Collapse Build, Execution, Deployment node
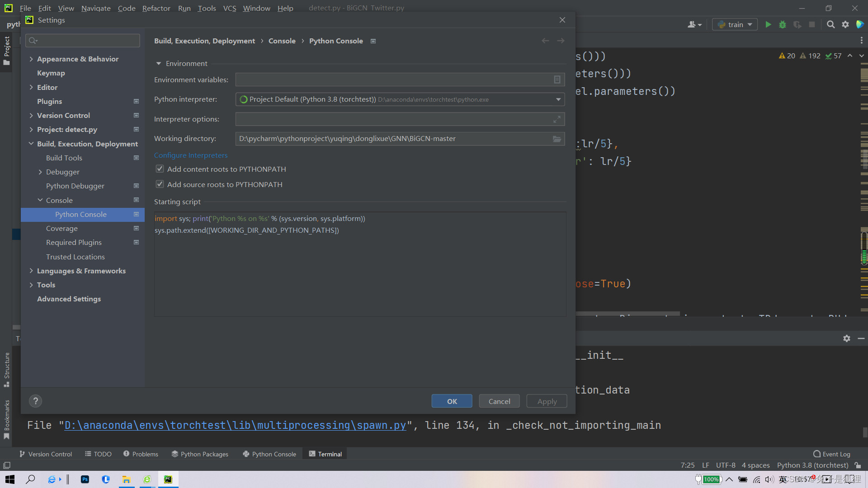The image size is (868, 488). click(x=31, y=144)
